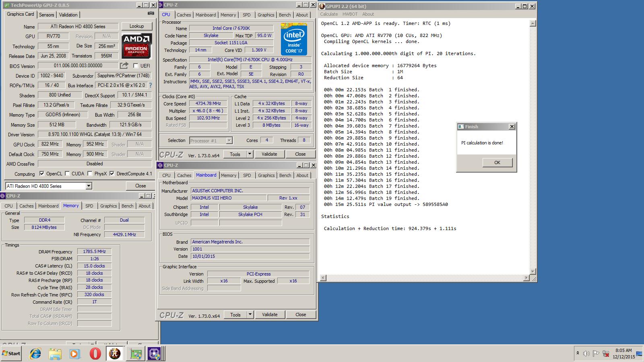Viewport: 644px width, 362px height.
Task: Toggle the PhysX checkbox
Action: 90,174
